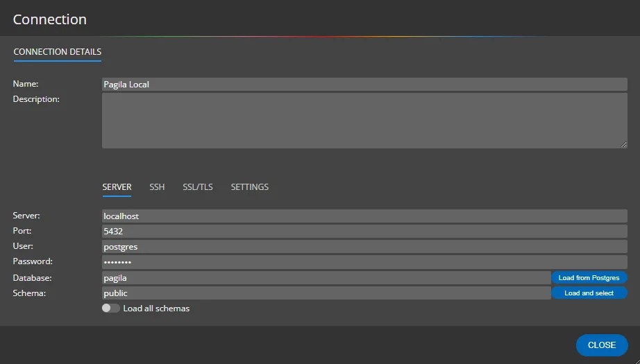640x364 pixels.
Task: Switch to the SSH tab
Action: [157, 187]
